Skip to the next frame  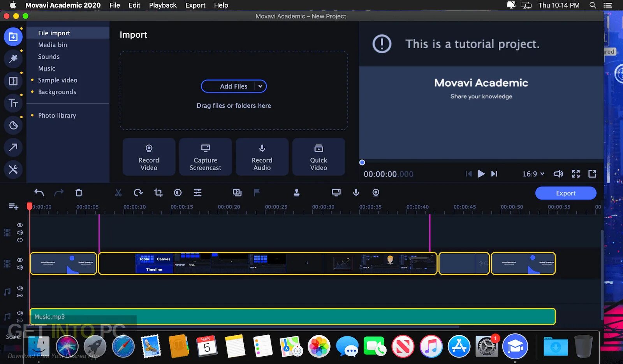[494, 174]
